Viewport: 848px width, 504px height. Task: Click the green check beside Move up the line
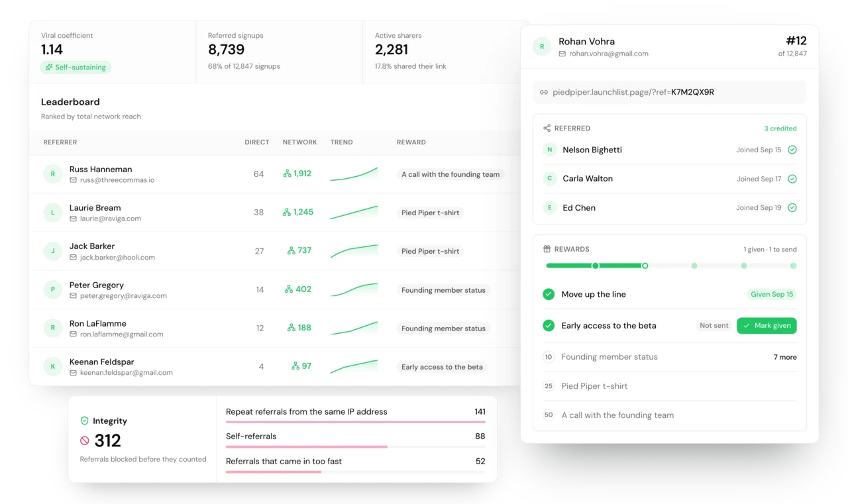click(549, 294)
